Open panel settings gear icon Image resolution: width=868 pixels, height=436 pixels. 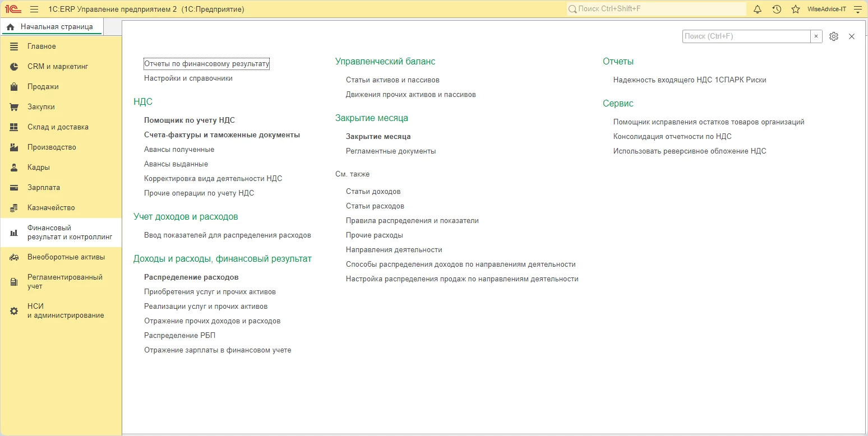pos(834,36)
